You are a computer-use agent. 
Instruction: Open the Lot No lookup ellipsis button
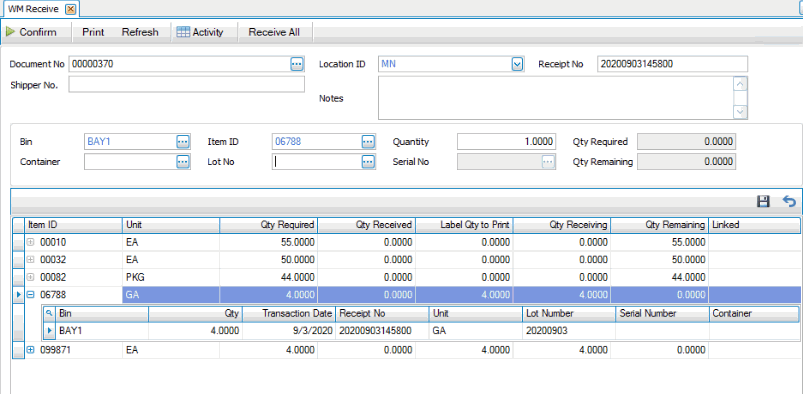(368, 162)
